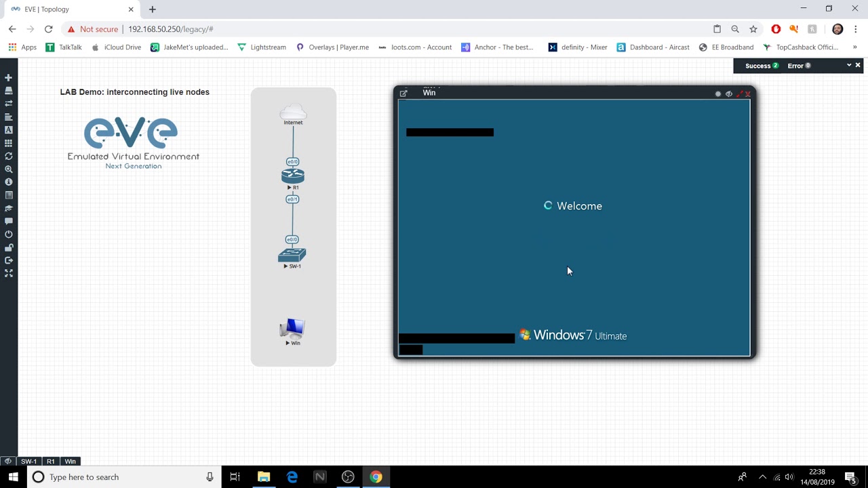Click the EVE logo image

click(133, 142)
